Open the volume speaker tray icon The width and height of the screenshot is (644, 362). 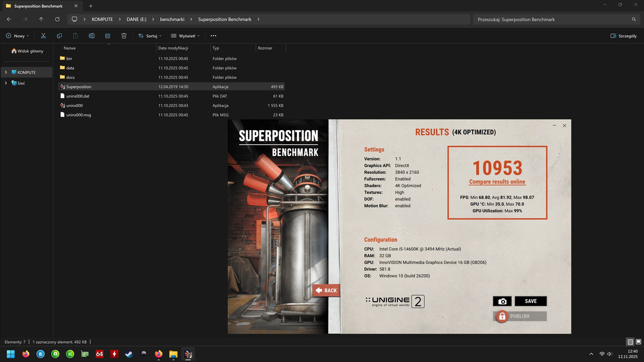click(609, 354)
